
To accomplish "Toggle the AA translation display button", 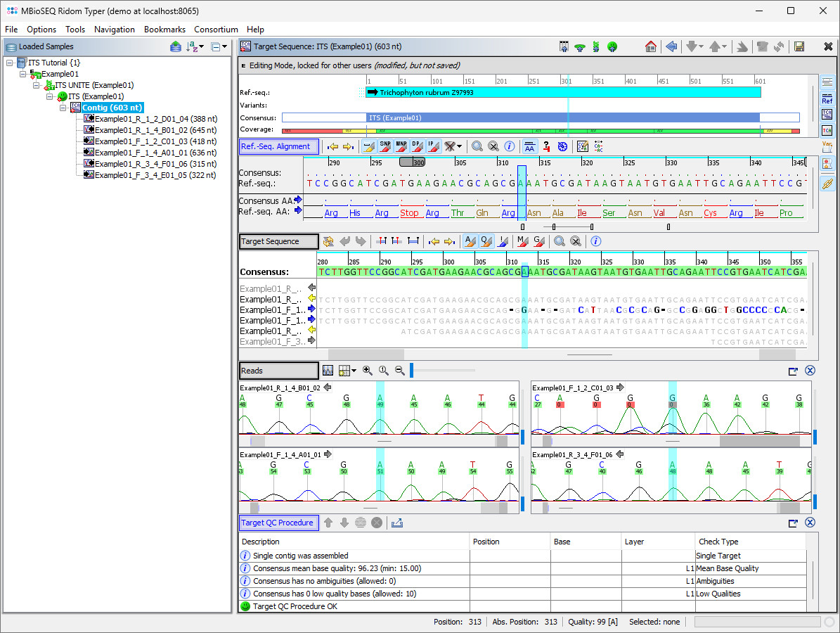I will 529,146.
